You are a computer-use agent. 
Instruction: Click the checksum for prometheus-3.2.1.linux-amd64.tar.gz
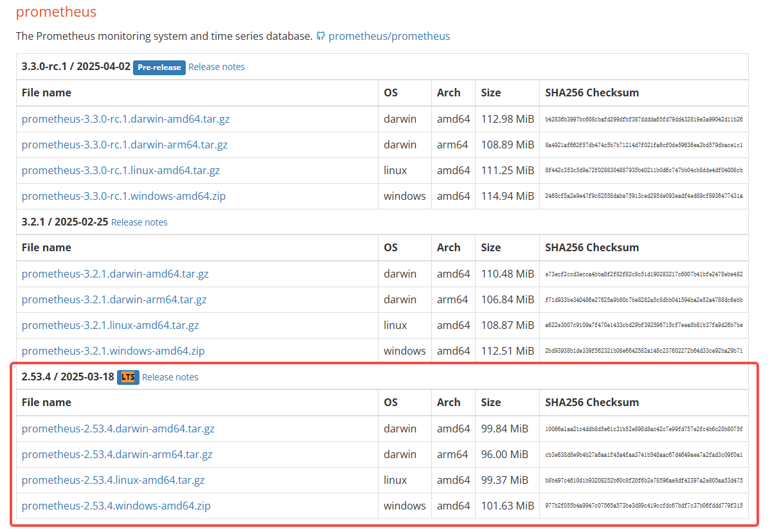(x=644, y=326)
